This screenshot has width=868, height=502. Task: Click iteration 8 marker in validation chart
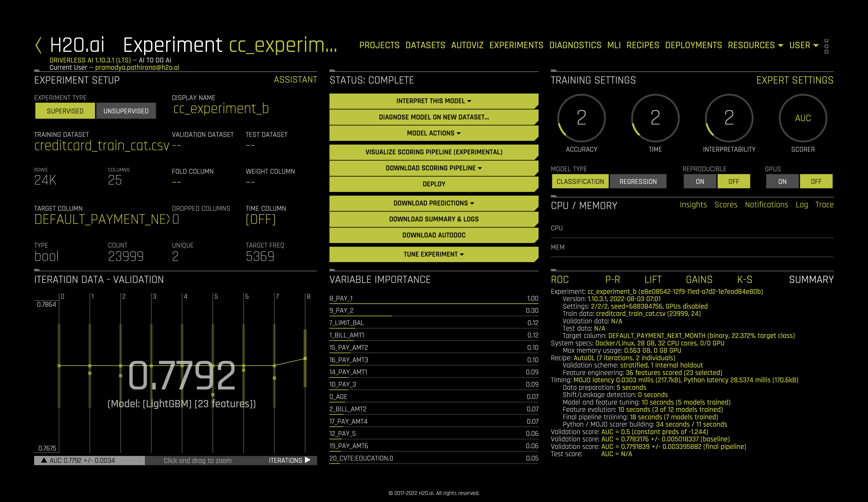click(x=305, y=359)
